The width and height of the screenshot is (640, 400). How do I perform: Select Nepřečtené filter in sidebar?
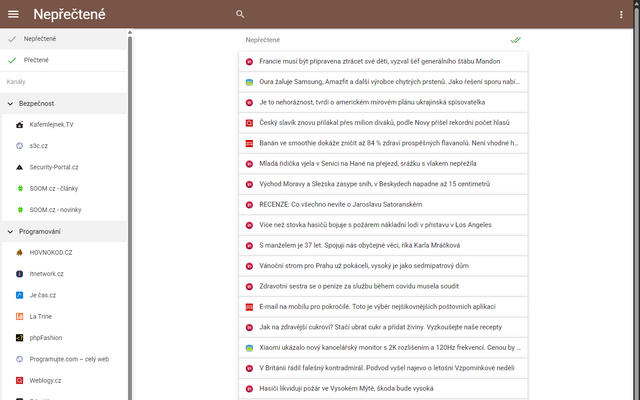click(63, 39)
